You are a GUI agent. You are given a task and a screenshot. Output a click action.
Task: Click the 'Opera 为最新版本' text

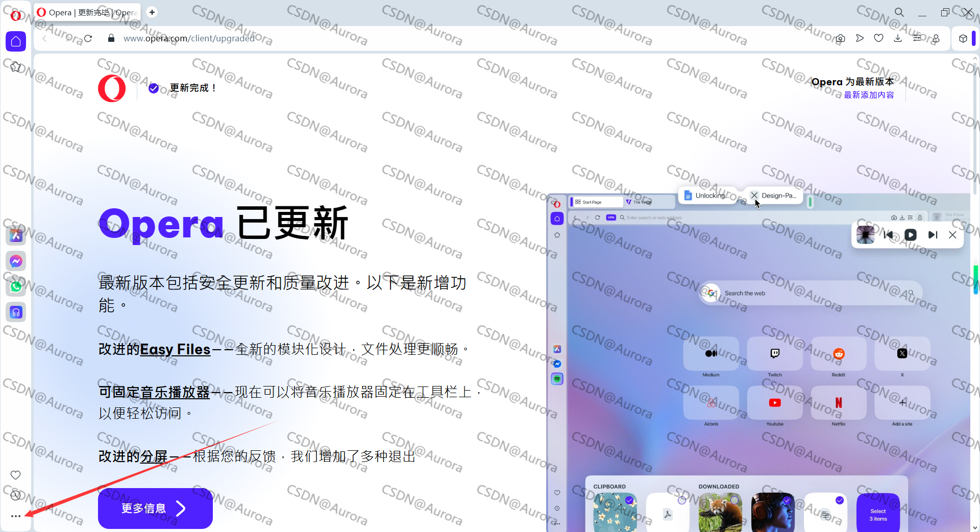tap(852, 82)
